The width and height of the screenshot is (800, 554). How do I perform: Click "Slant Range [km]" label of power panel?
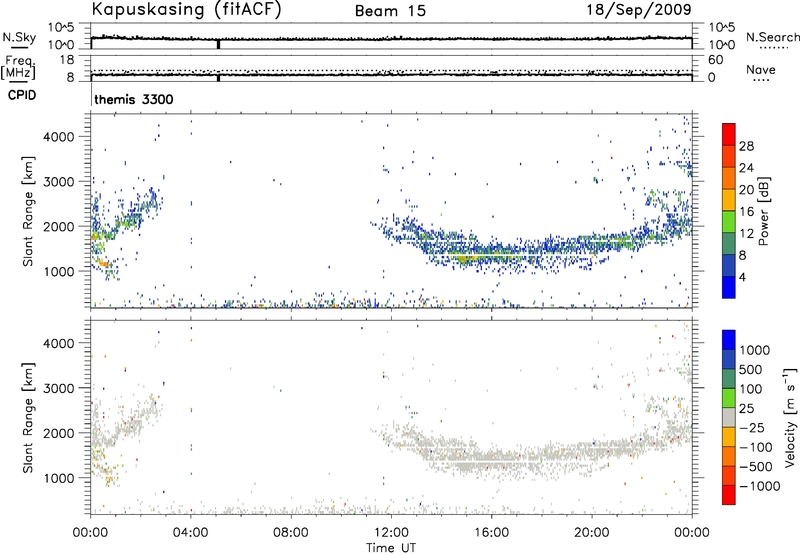click(28, 211)
